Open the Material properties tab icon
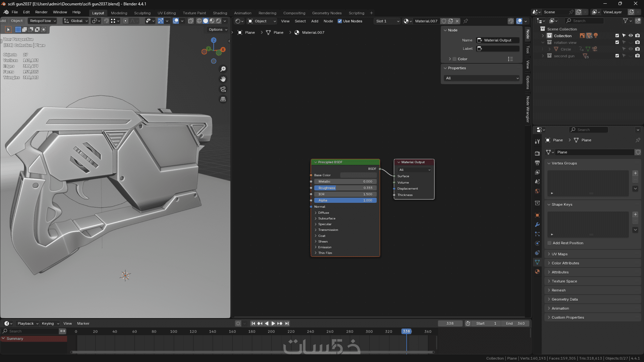The image size is (644, 362). pos(537,271)
